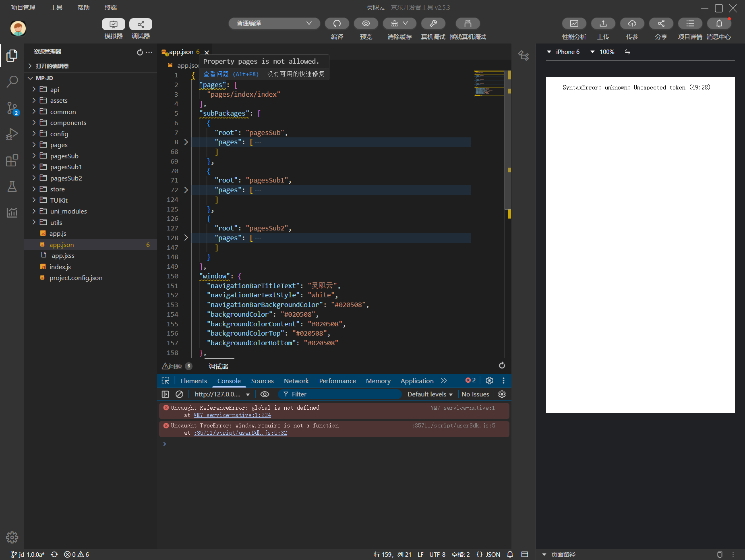
Task: Click the upload icon in top toolbar
Action: (x=603, y=24)
